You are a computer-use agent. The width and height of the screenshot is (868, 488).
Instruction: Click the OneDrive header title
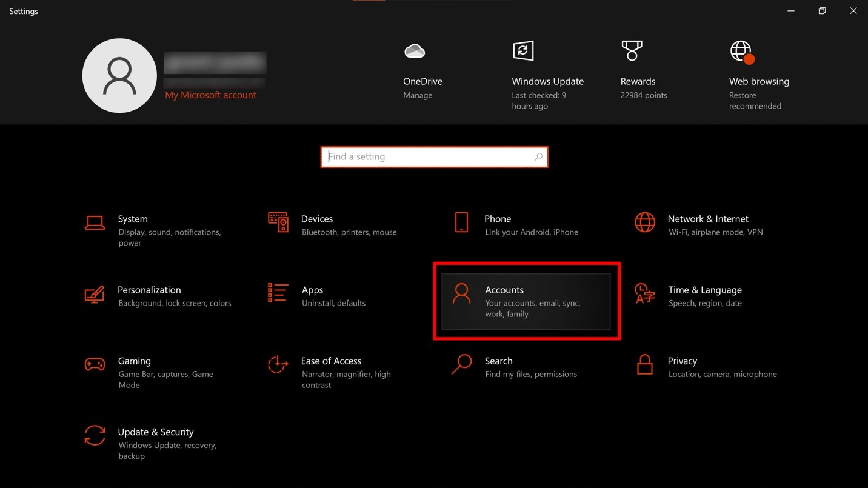click(422, 81)
